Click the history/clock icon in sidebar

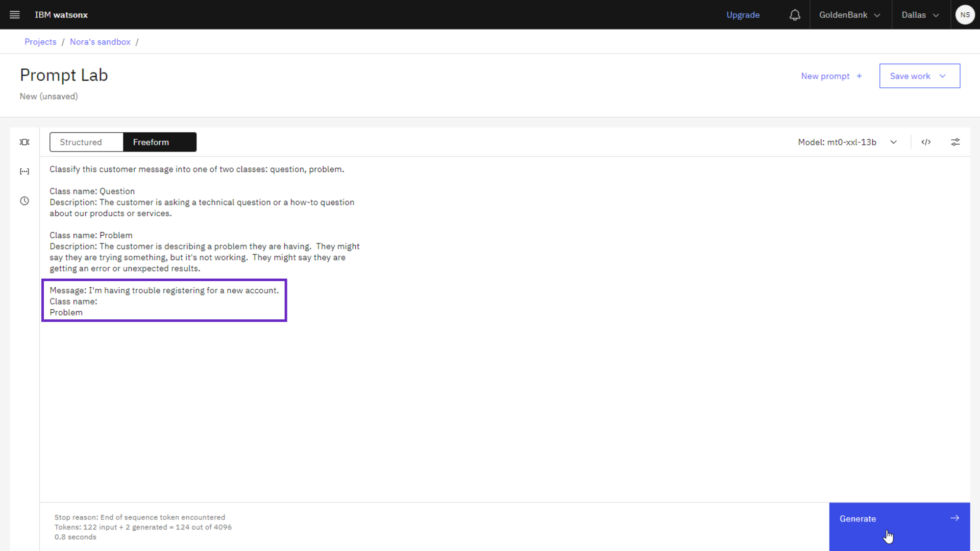(x=25, y=201)
